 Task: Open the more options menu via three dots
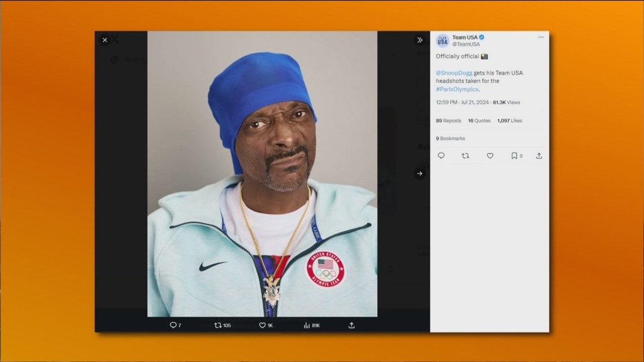coord(541,37)
